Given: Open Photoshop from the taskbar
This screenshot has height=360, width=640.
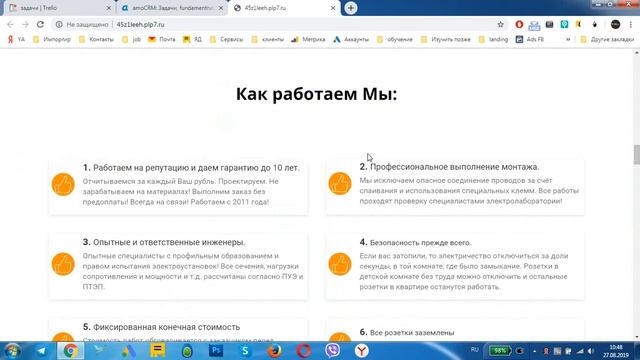Looking at the screenshot, I should (x=216, y=351).
